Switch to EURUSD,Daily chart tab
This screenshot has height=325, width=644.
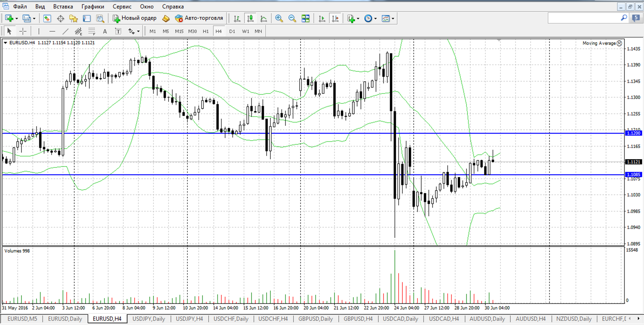(65, 319)
